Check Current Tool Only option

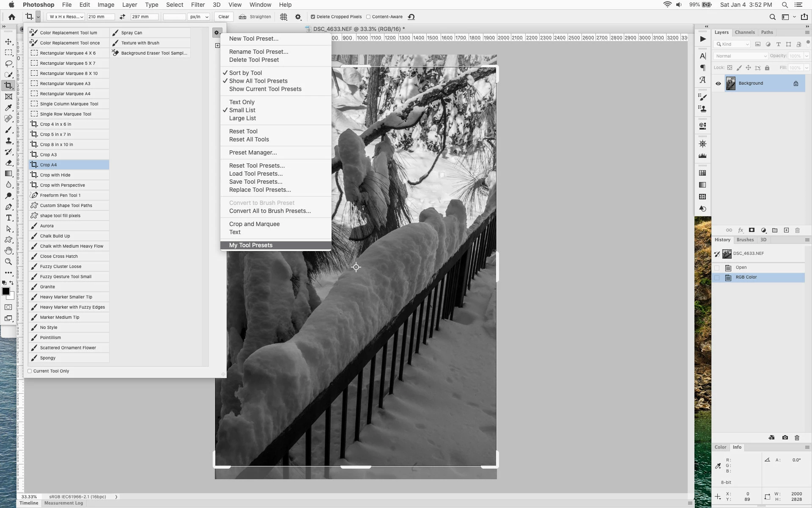30,371
